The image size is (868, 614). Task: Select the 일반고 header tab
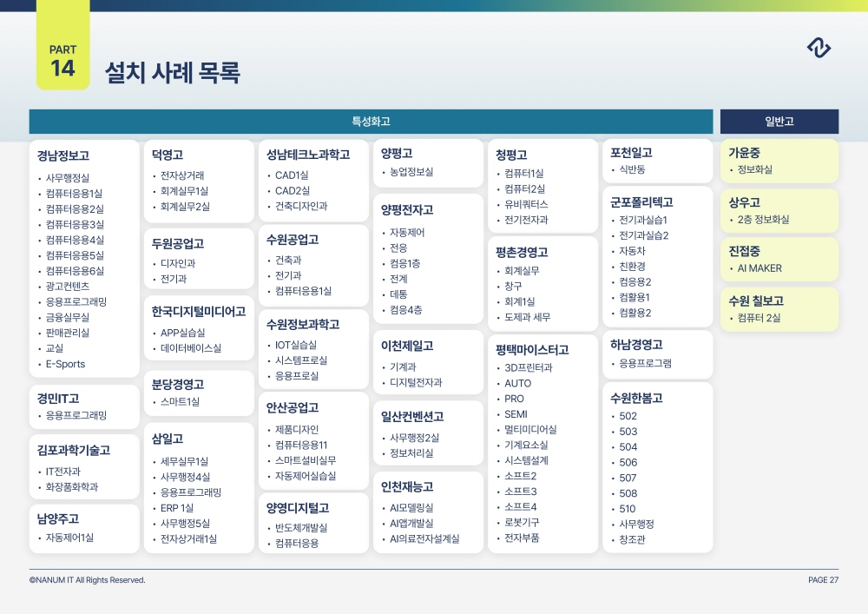779,122
